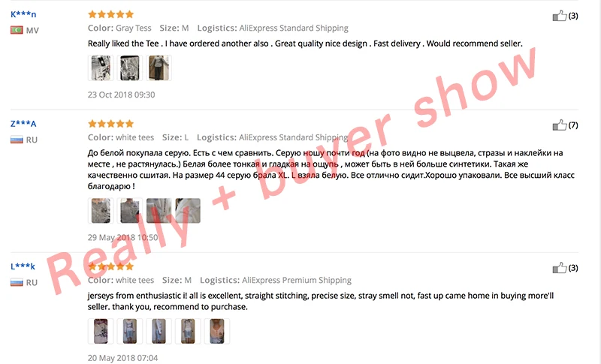This screenshot has height=364, width=601.
Task: Click the like count (7) on Z***A's review
Action: [573, 125]
